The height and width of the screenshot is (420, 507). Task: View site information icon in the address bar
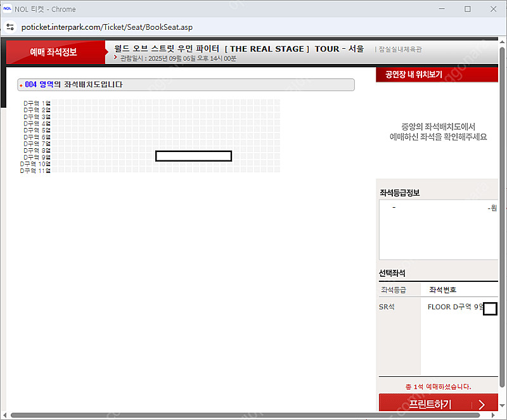coord(10,27)
